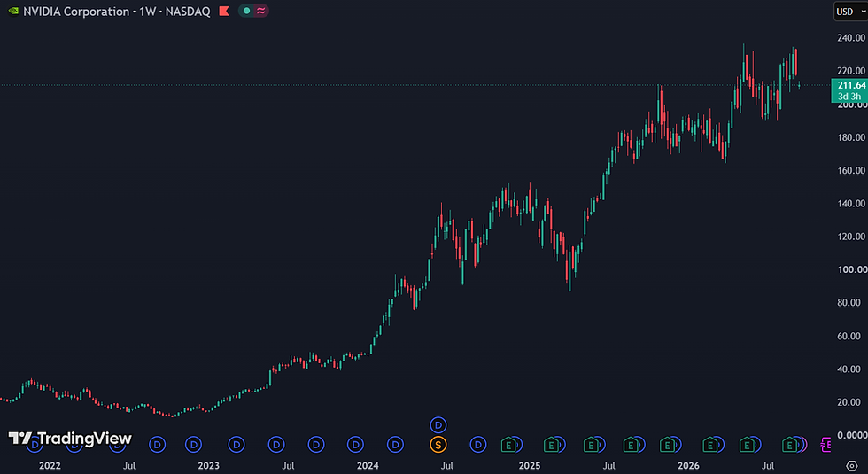868x474 pixels.
Task: Click the 2026 time axis label
Action: click(x=688, y=466)
